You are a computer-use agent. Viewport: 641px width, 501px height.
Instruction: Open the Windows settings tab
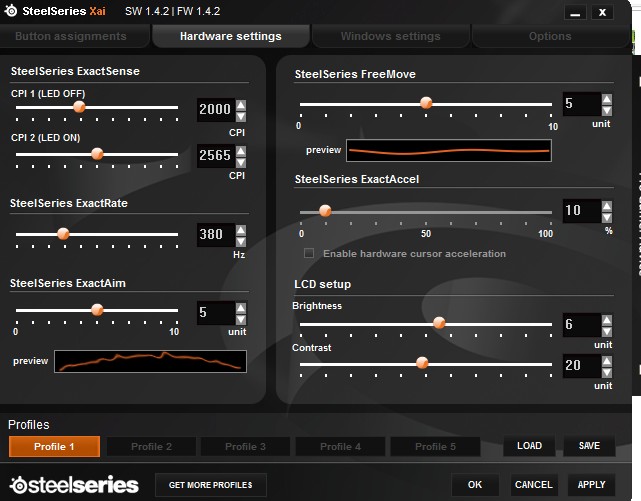click(390, 36)
